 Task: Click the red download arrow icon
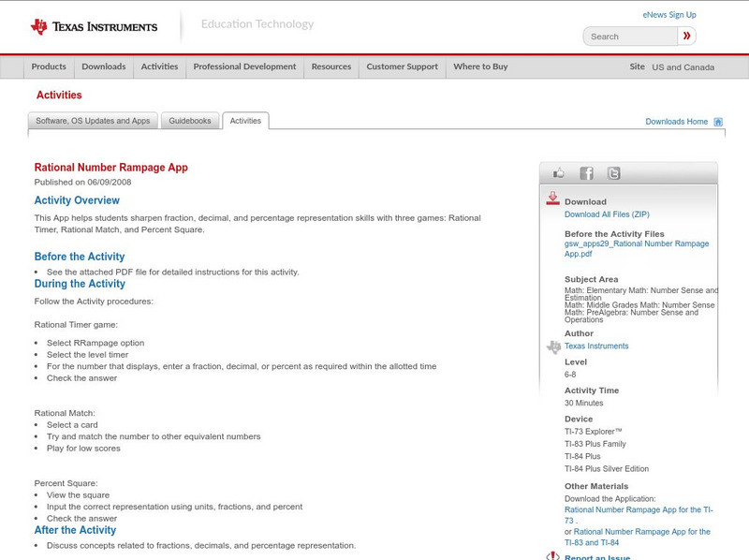tap(553, 199)
